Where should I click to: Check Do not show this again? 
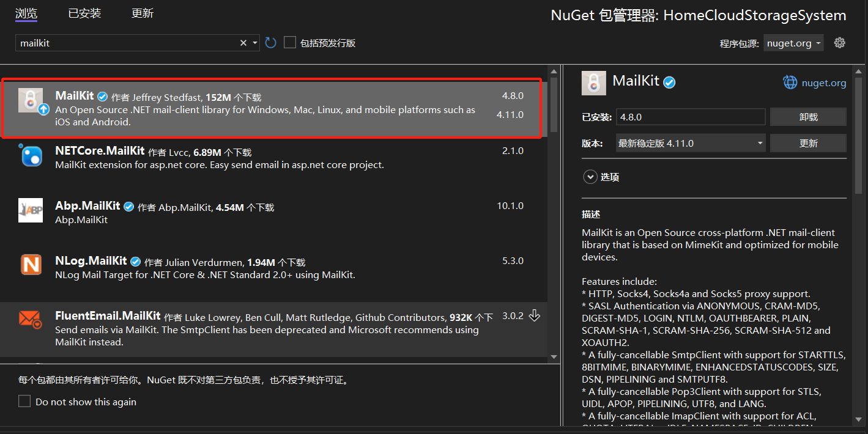[x=24, y=401]
